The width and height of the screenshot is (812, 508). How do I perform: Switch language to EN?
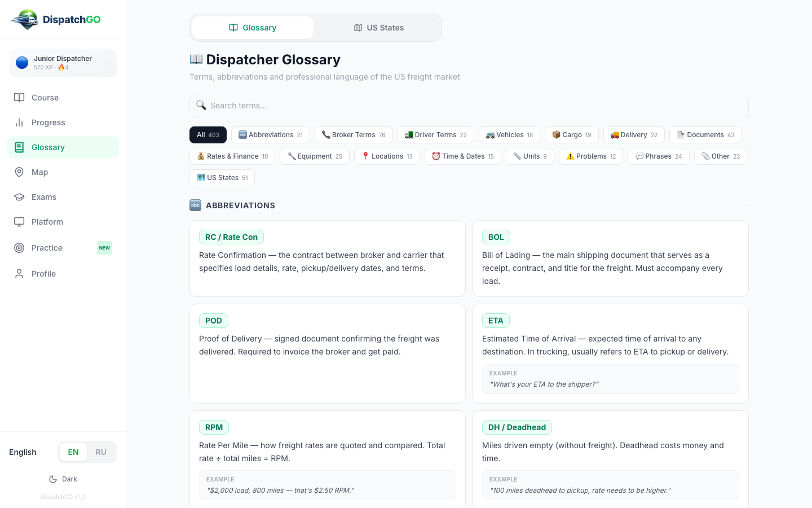click(x=73, y=452)
